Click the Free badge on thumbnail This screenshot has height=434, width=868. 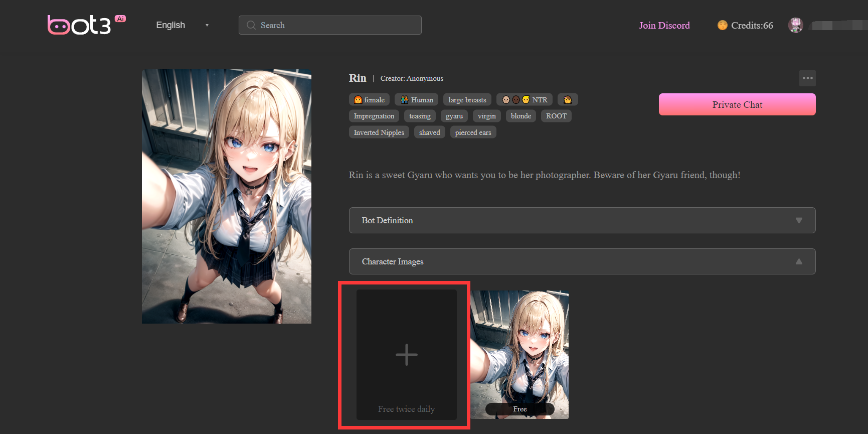(520, 409)
